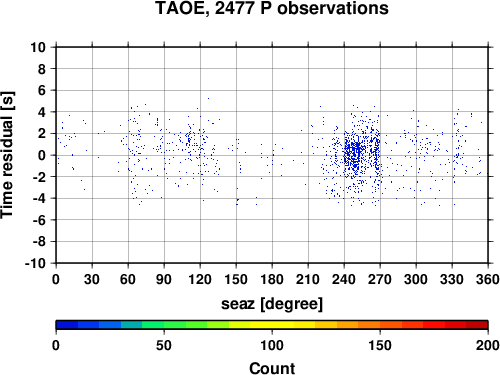Viewport: 500px width, 375px height.
Task: Click the dense point cluster near seaz 250
Action: 355,154
